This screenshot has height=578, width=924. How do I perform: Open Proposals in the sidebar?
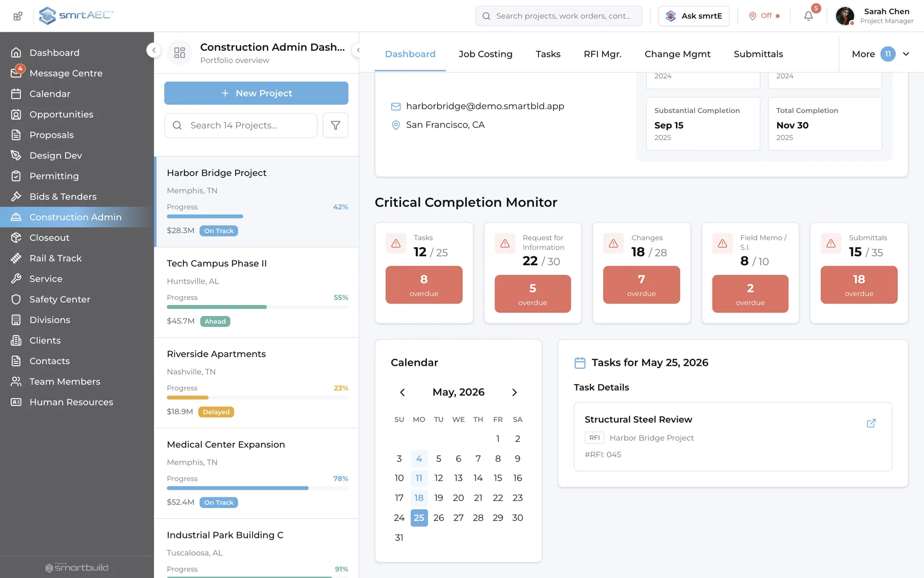coord(77,135)
